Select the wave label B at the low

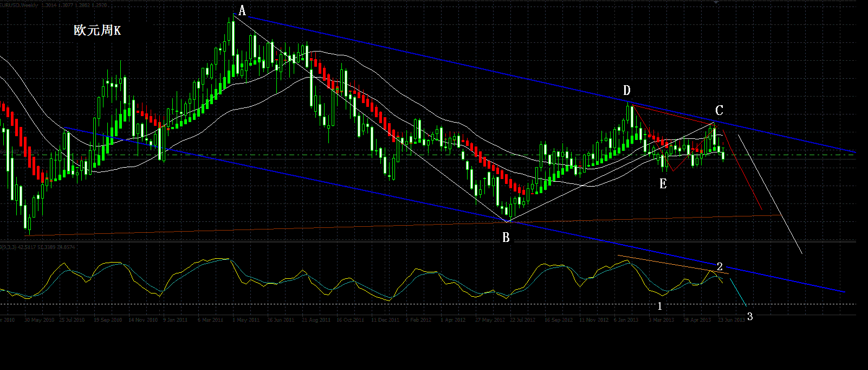tap(506, 238)
